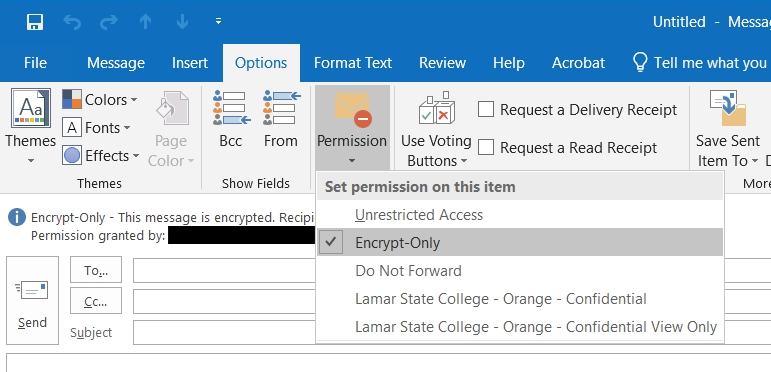Screen dimensions: 771x372
Task: Save the message using the floppy disk icon
Action: [x=35, y=22]
